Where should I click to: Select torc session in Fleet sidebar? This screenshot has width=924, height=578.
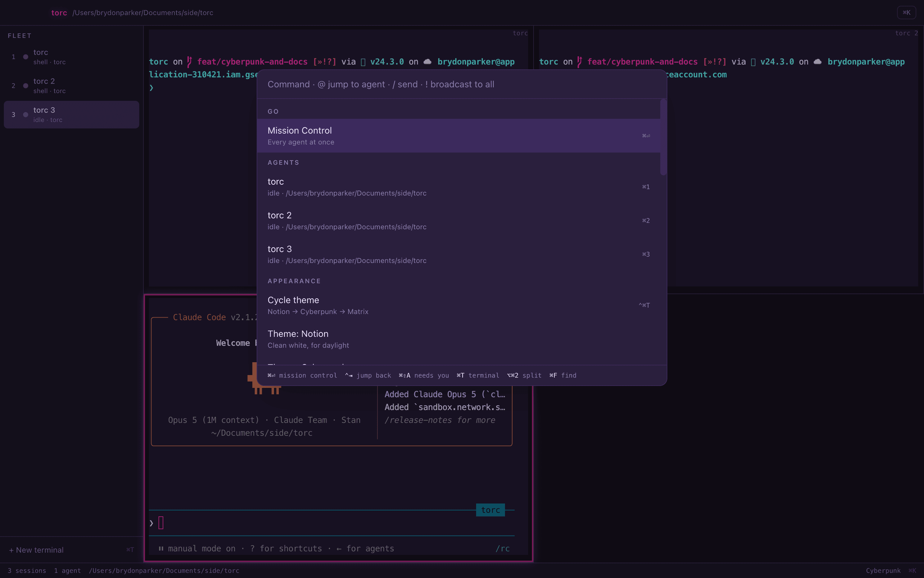(x=72, y=57)
